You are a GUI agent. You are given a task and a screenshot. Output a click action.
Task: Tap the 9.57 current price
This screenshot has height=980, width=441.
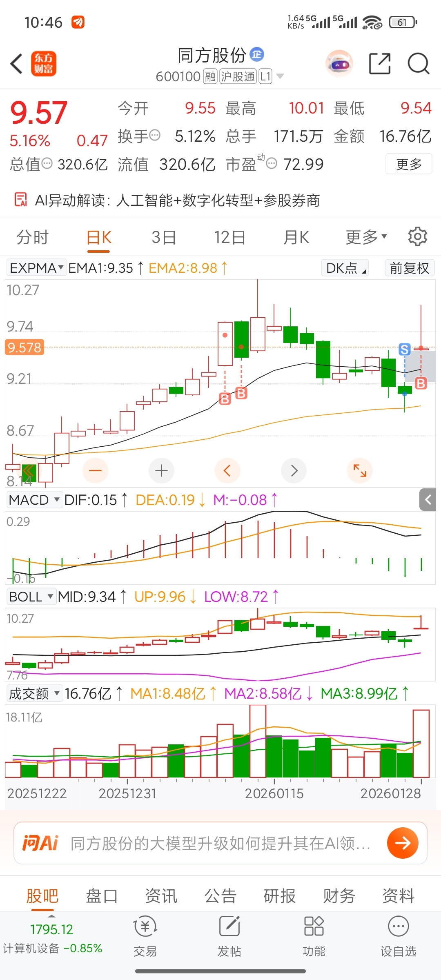click(39, 113)
